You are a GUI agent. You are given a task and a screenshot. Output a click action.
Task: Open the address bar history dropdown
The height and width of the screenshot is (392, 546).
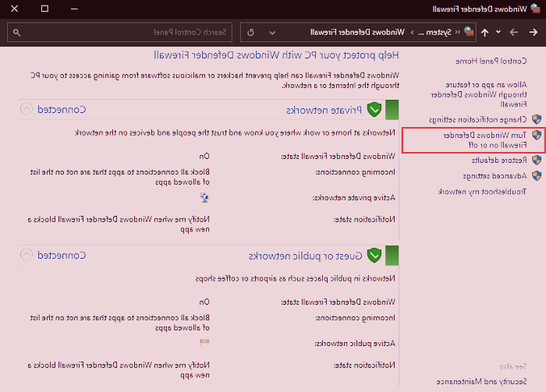pos(272,33)
